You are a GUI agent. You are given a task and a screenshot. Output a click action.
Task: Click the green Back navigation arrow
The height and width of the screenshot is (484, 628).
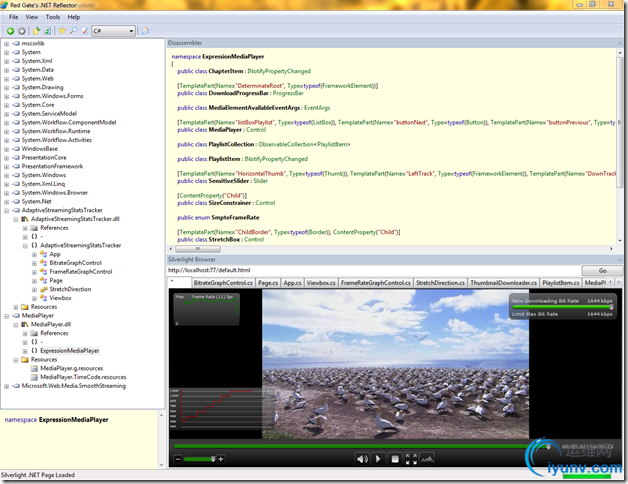pyautogui.click(x=10, y=31)
